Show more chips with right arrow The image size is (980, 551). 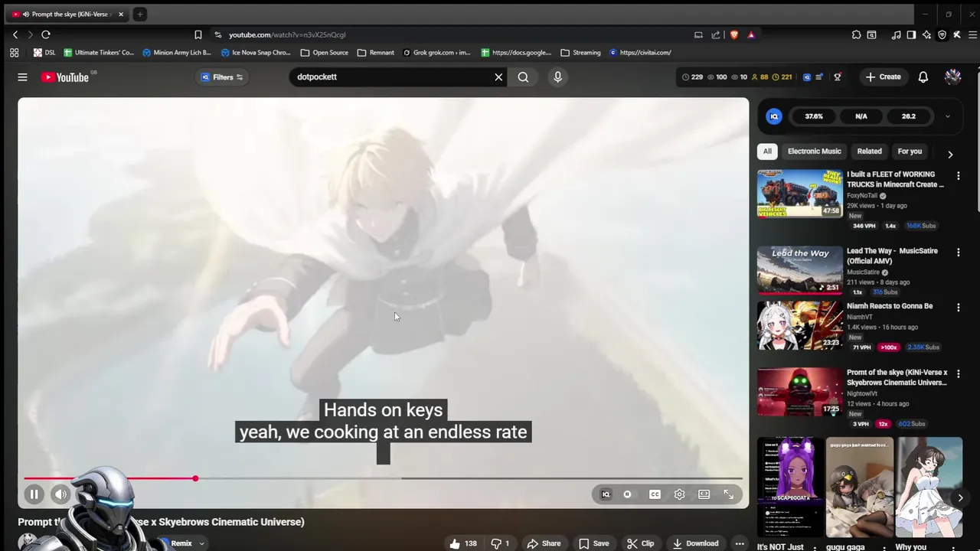pyautogui.click(x=950, y=155)
